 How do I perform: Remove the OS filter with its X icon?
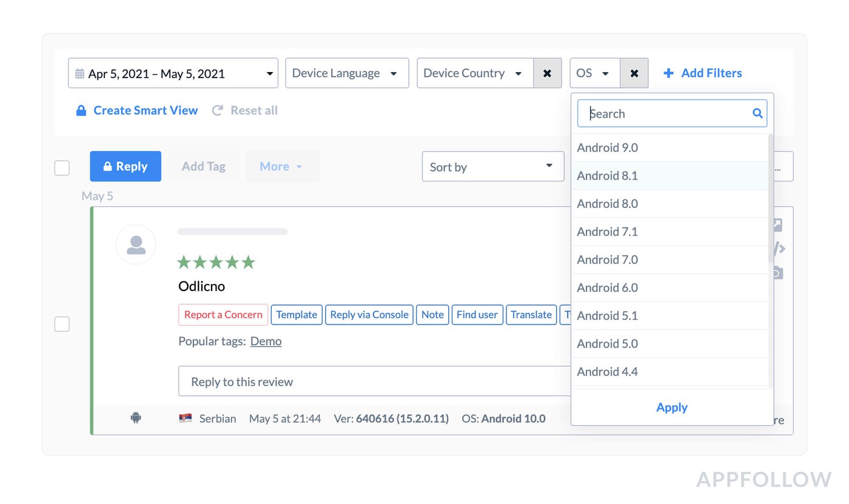pos(634,73)
